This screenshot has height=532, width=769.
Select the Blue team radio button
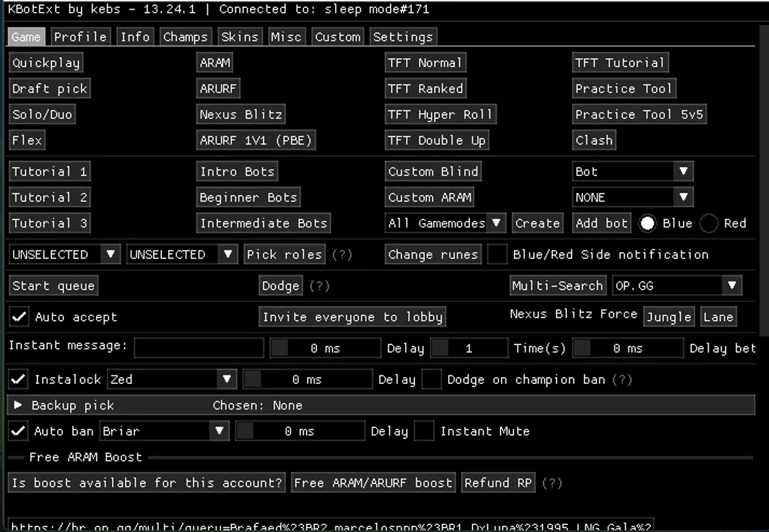[647, 223]
